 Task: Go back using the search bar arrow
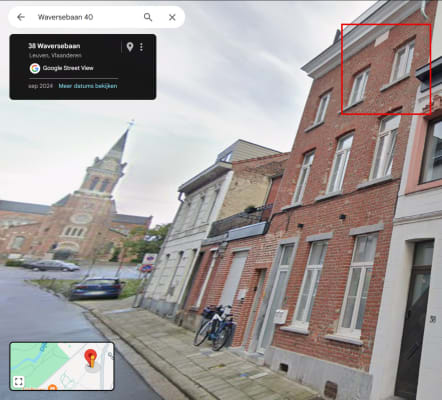[x=21, y=17]
